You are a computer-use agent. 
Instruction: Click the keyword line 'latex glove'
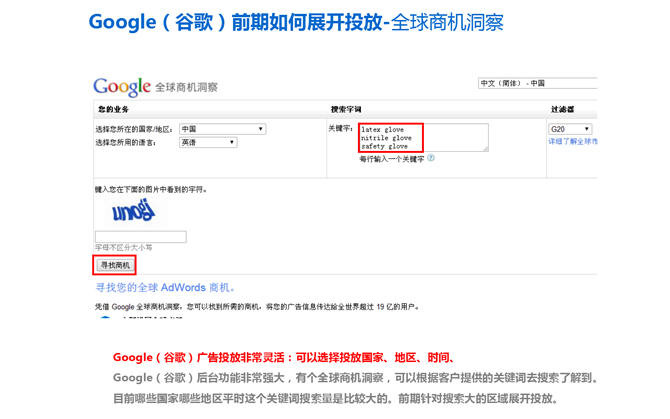tap(382, 129)
